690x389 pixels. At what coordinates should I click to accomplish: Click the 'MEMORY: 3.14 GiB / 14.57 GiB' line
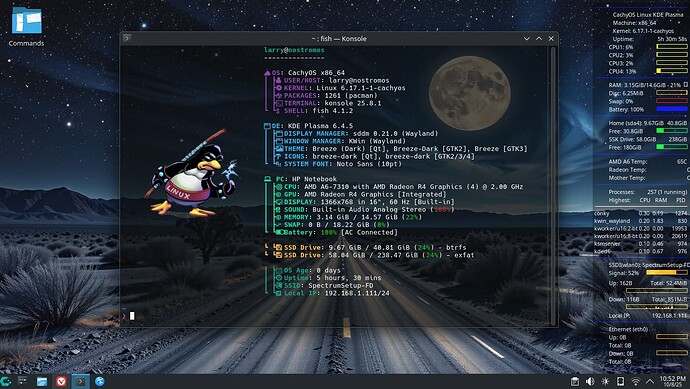348,217
